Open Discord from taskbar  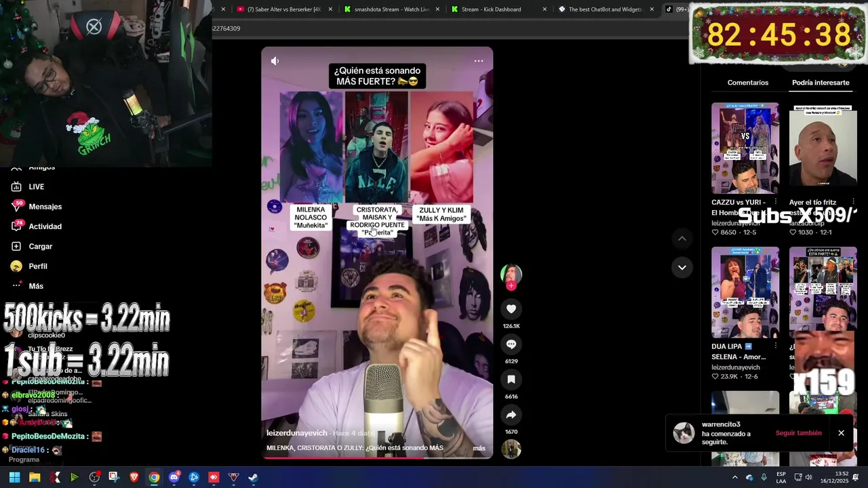click(x=174, y=477)
